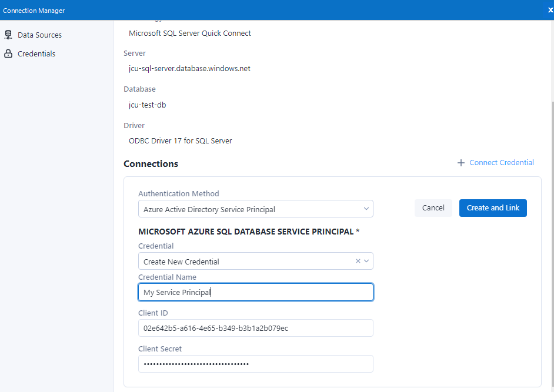Click the Data Sources database icon
The width and height of the screenshot is (554, 392).
tap(8, 35)
